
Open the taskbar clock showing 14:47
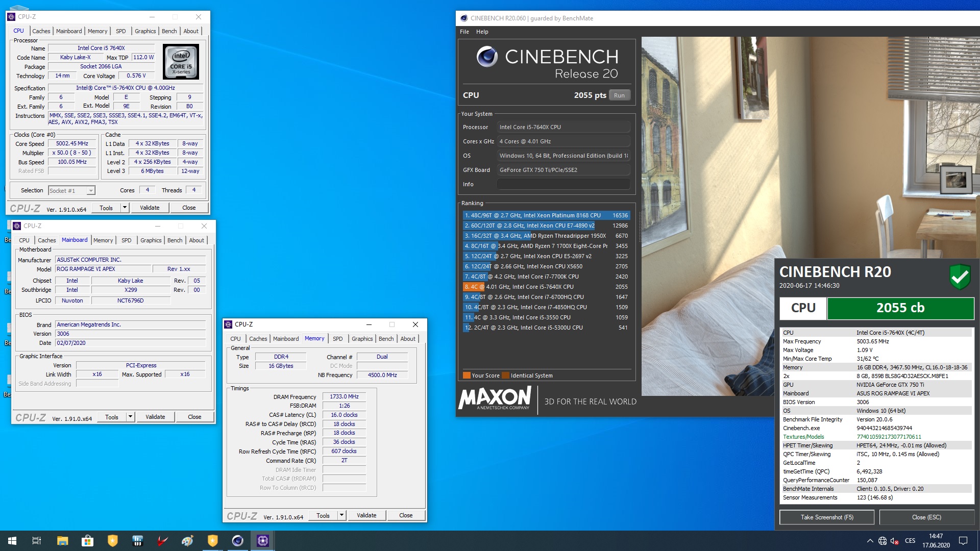pos(936,541)
